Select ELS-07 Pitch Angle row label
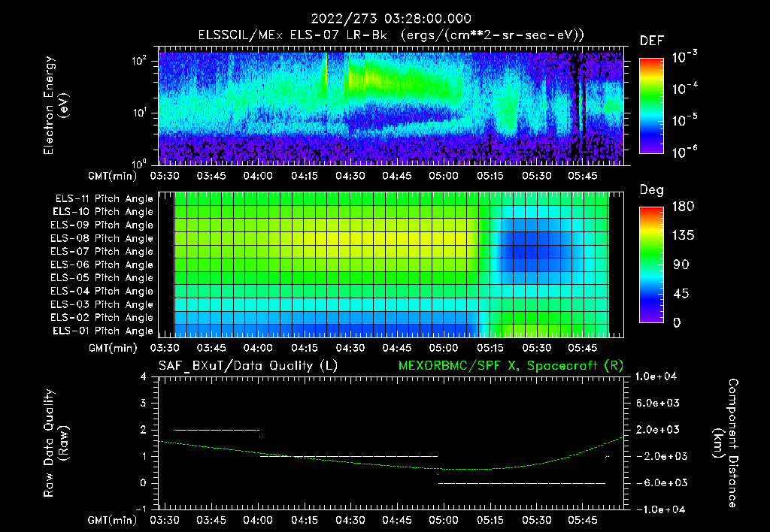The height and width of the screenshot is (532, 770). click(102, 251)
